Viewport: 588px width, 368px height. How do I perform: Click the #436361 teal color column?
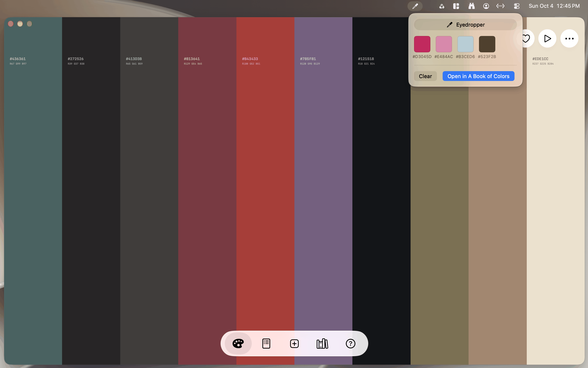point(33,191)
